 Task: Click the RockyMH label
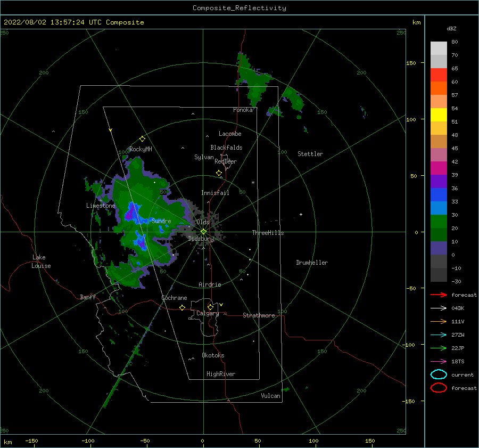[141, 149]
